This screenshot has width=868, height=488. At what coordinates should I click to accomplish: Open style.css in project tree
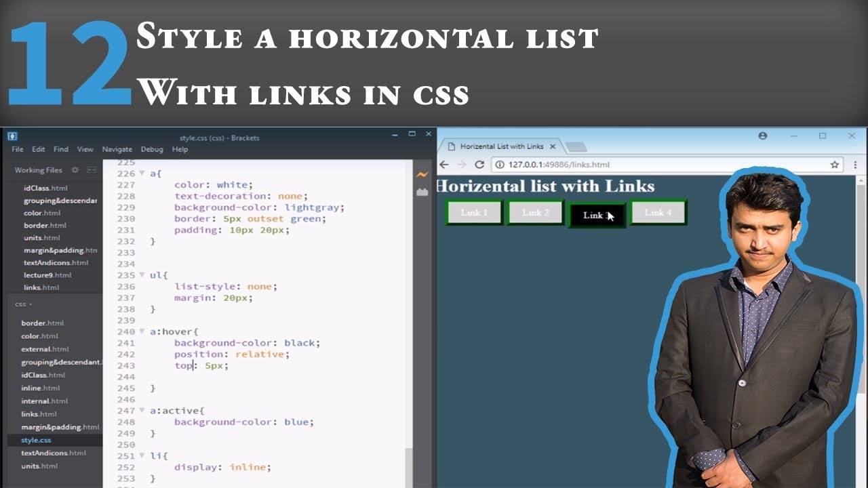point(36,441)
